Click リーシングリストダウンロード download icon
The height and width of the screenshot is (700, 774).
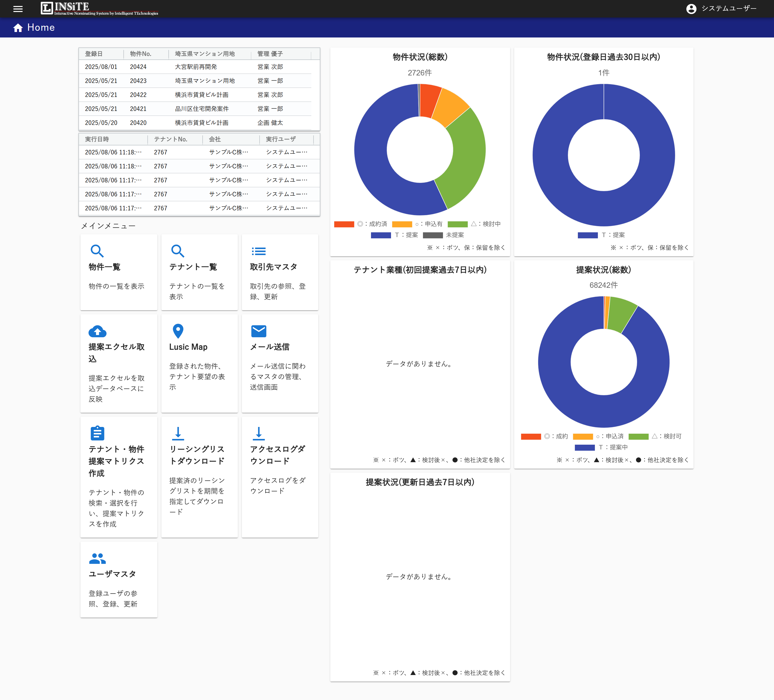(178, 433)
